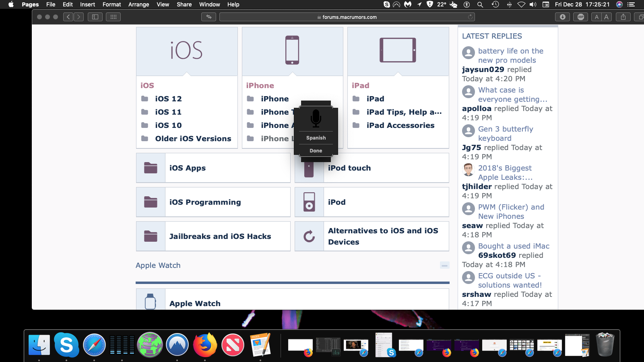This screenshot has height=362, width=644.
Task: Open the Wi-Fi status menu
Action: (x=521, y=4)
